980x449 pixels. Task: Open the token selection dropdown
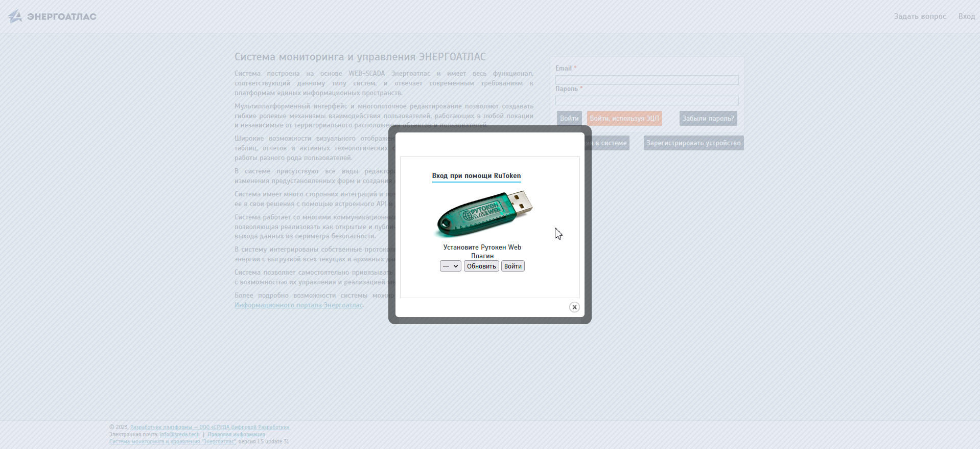[x=450, y=266]
